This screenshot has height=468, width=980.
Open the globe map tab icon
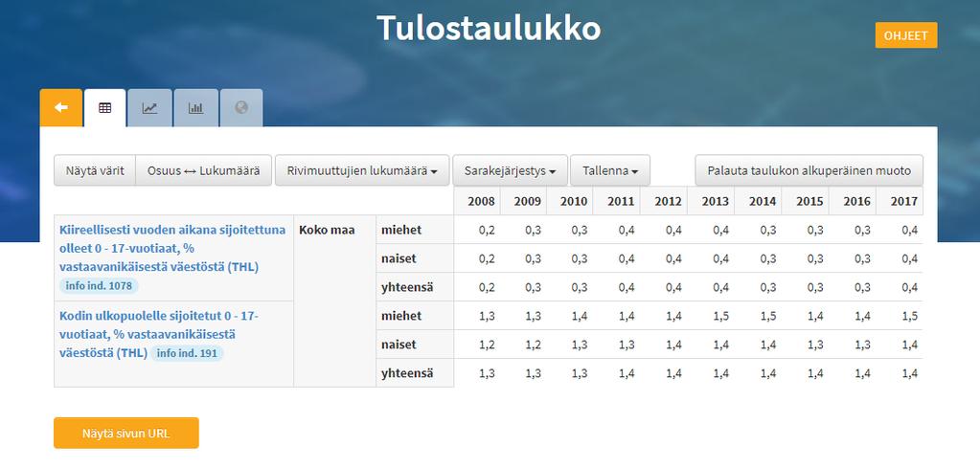point(241,108)
